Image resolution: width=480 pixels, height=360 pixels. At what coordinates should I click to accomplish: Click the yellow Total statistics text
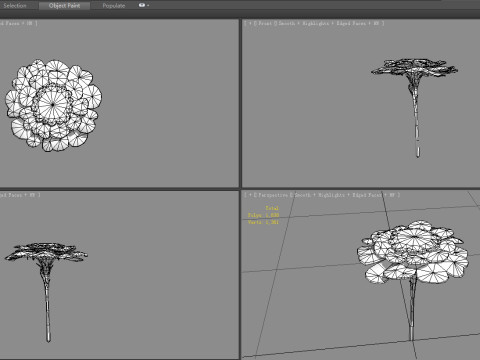272,208
